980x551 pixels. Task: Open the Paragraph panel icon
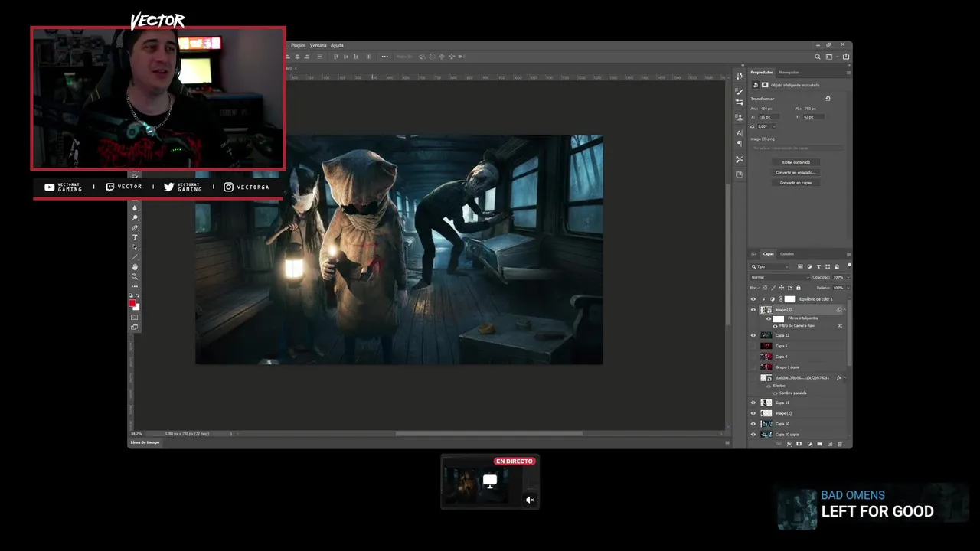pyautogui.click(x=740, y=144)
